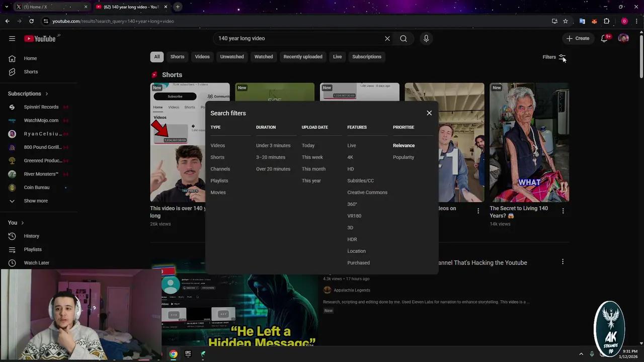Expand Show more subscriptions
This screenshot has width=644, height=362.
tap(35, 201)
